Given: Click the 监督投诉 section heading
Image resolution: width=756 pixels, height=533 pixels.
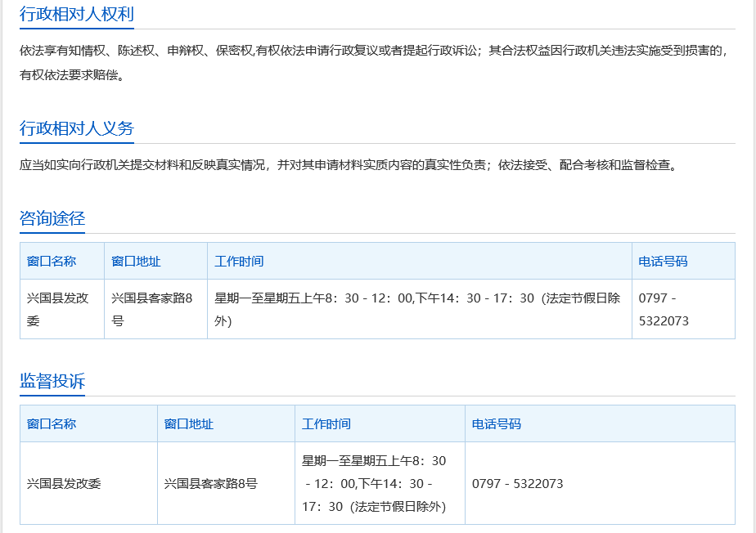Looking at the screenshot, I should (x=52, y=382).
